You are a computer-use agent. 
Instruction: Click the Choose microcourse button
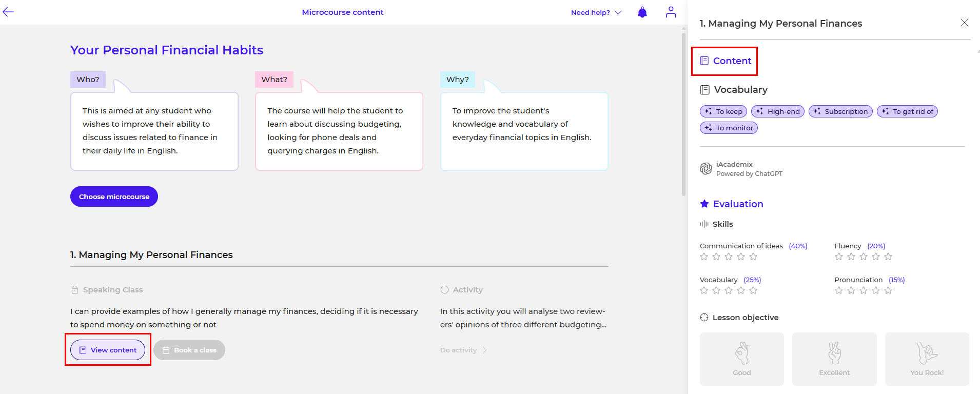pyautogui.click(x=114, y=196)
